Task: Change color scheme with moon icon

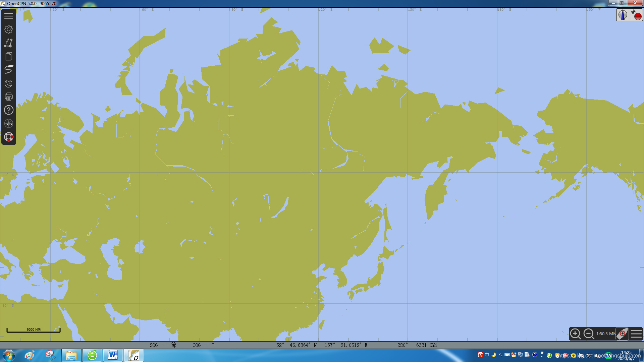Action: pos(9,83)
